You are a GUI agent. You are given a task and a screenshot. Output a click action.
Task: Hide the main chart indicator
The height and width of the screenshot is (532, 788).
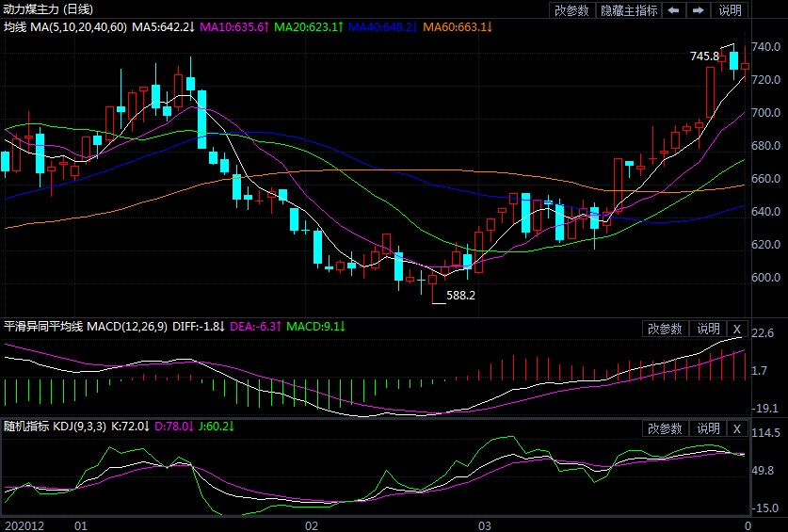coord(628,10)
